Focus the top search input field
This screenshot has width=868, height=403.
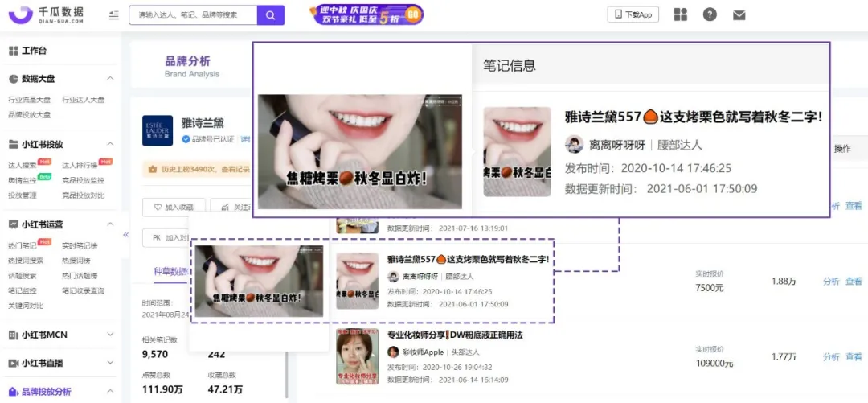193,15
